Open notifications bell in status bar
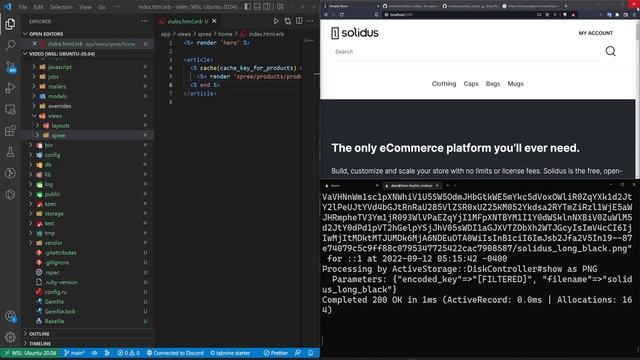 pos(311,353)
